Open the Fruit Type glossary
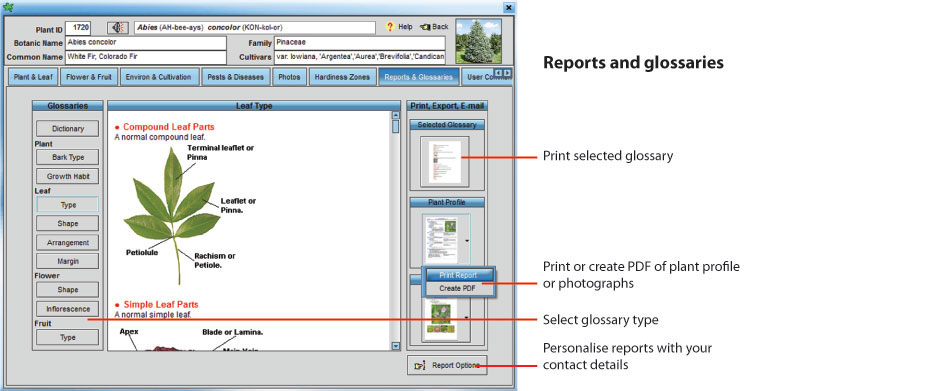Image resolution: width=950 pixels, height=391 pixels. click(68, 337)
